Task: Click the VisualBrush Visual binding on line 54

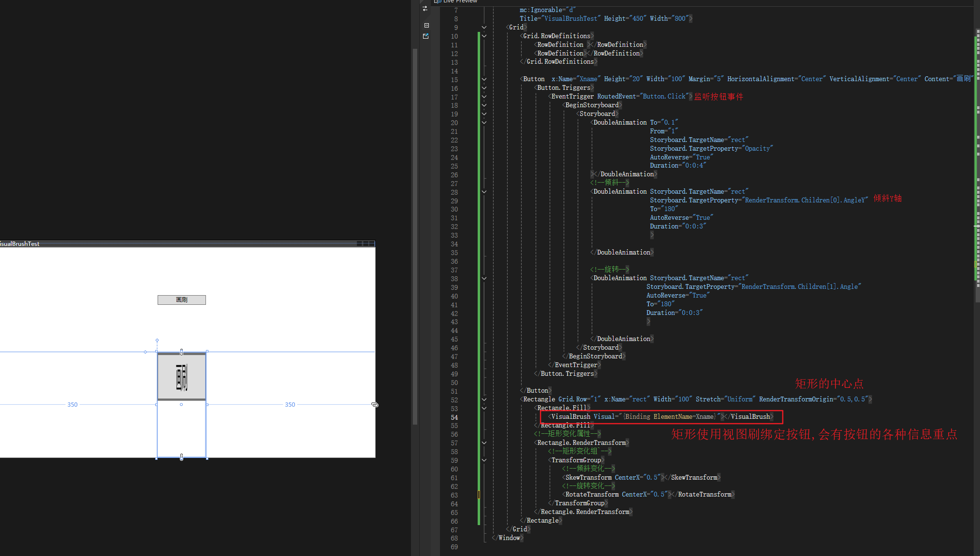Action: 657,416
